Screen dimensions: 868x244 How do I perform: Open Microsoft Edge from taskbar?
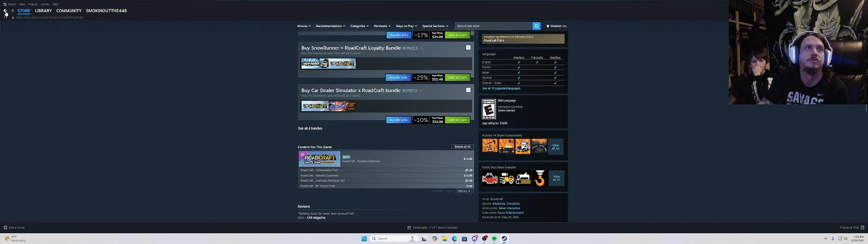pyautogui.click(x=454, y=239)
